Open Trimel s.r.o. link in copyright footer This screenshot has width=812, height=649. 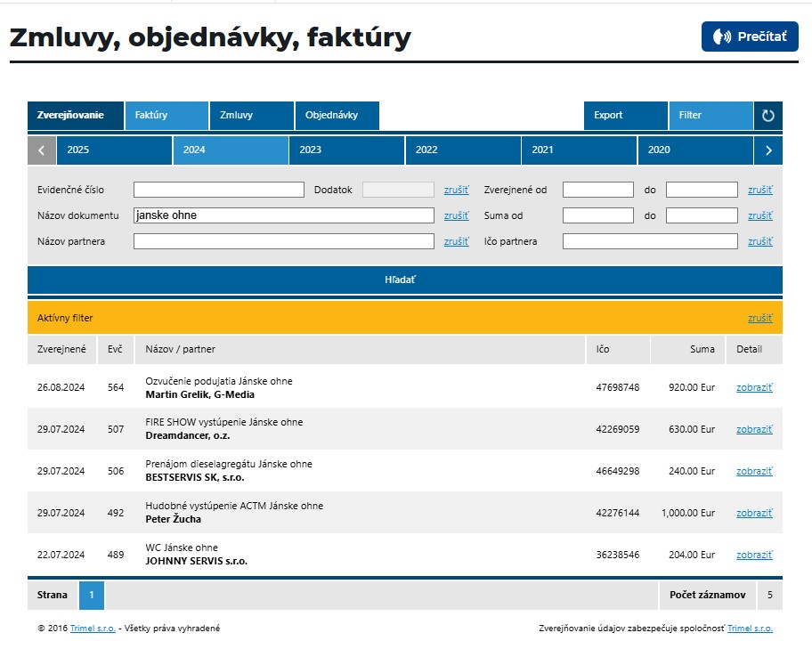pyautogui.click(x=93, y=629)
